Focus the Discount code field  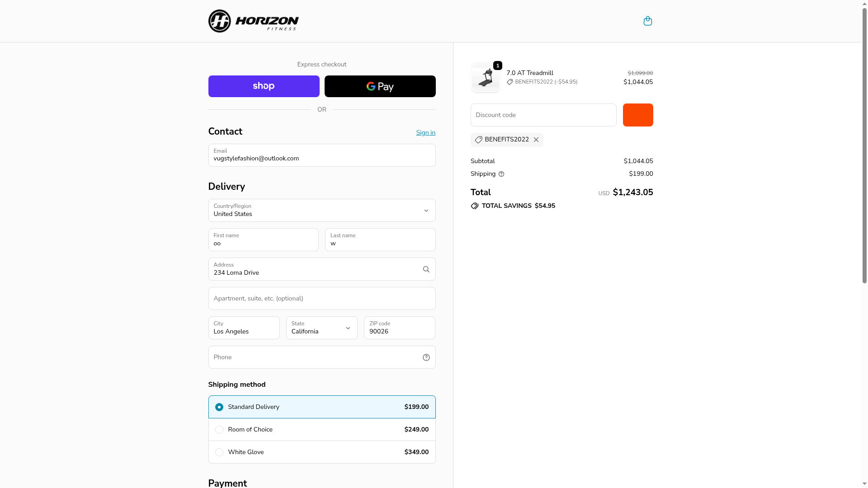tap(543, 115)
